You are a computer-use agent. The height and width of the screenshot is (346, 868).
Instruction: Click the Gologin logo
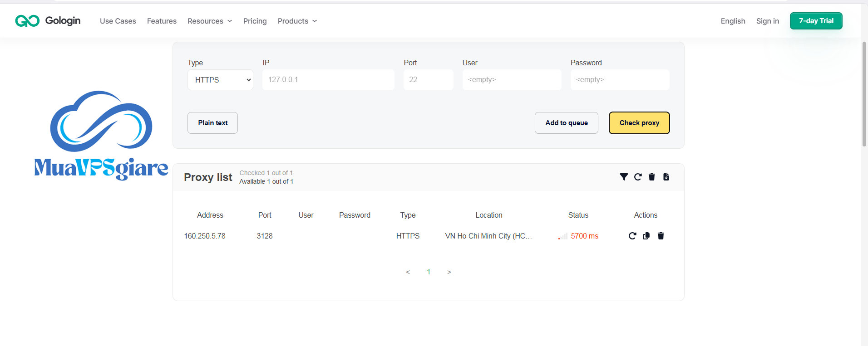(x=48, y=21)
